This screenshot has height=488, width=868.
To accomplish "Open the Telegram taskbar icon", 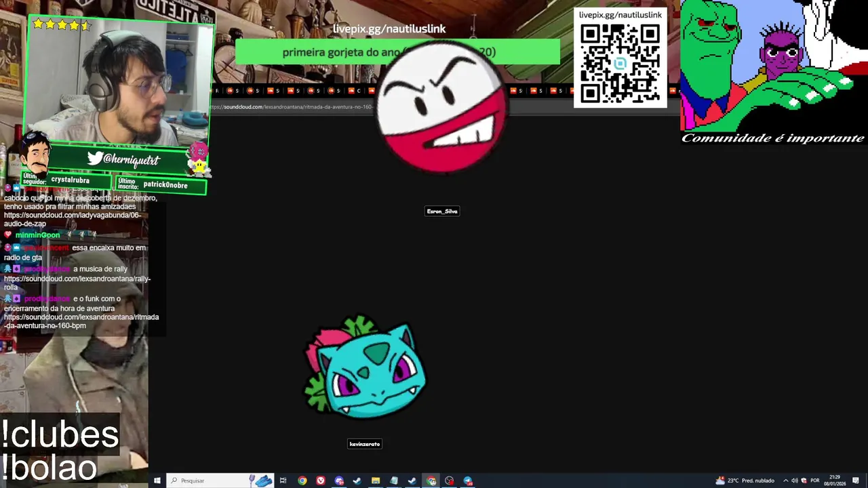I will click(x=468, y=481).
